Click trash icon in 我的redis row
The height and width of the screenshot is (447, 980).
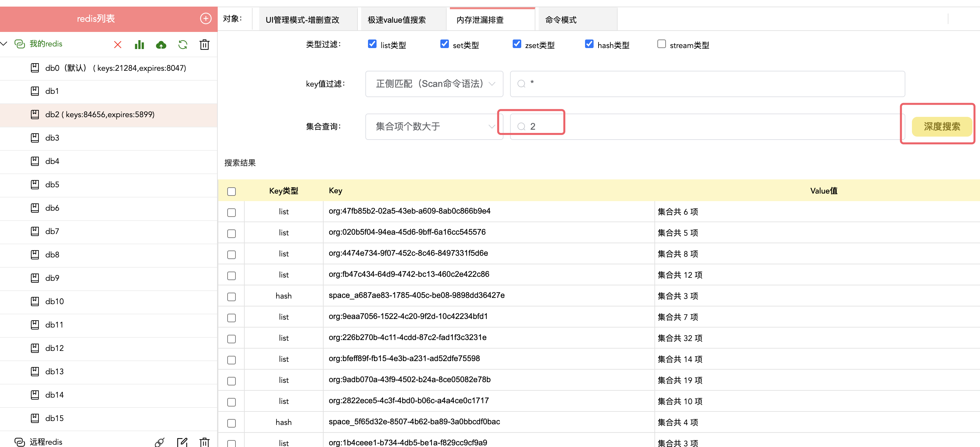pos(204,45)
